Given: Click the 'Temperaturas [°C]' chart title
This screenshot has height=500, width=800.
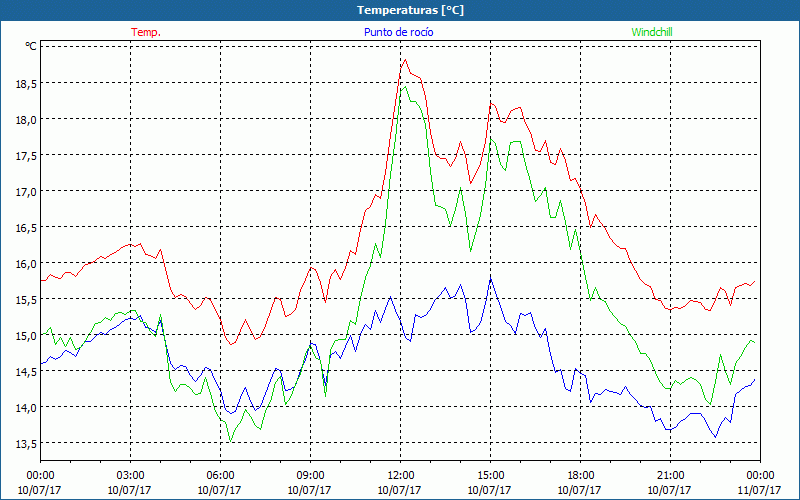Looking at the screenshot, I should point(410,10).
